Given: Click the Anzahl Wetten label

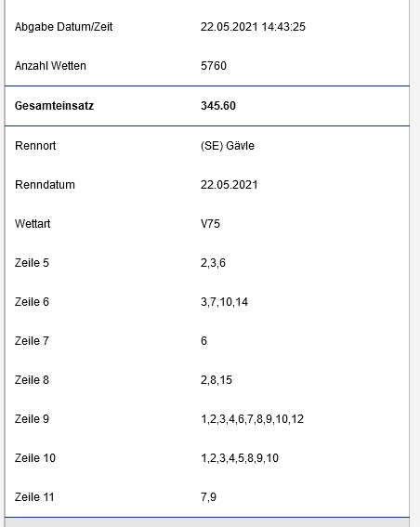Looking at the screenshot, I should (50, 66).
